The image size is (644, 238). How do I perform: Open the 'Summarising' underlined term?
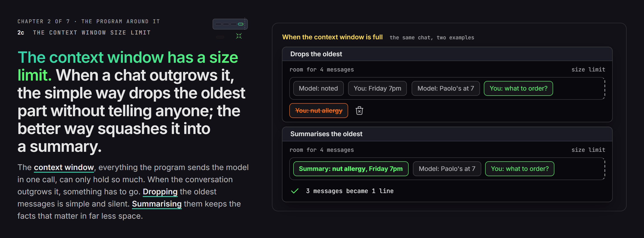click(x=157, y=204)
